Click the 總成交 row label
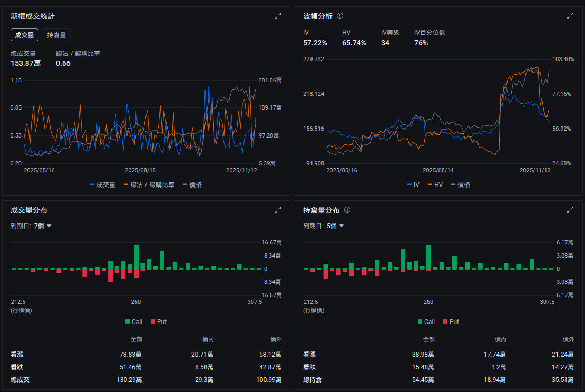The image size is (585, 392). point(20,380)
